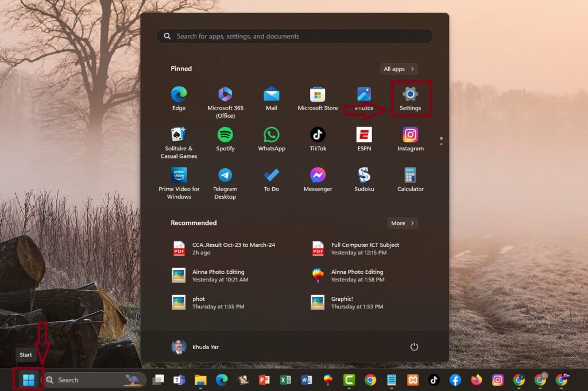
Task: Open the Khuda Yar user account menu
Action: point(195,347)
